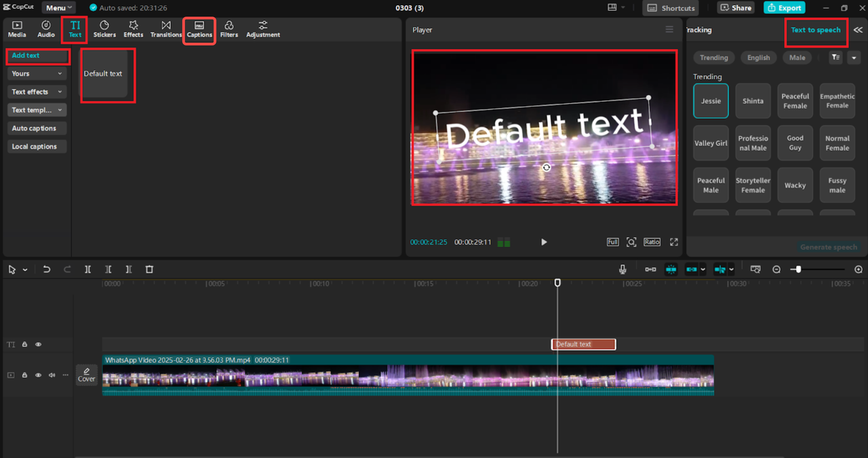
Task: Open the Adjustment tab
Action: (263, 29)
